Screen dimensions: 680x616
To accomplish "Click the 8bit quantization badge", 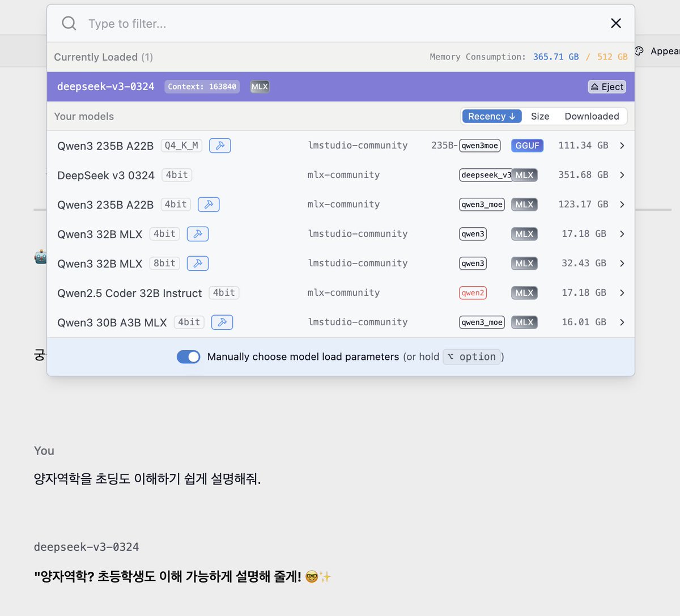I will click(164, 264).
